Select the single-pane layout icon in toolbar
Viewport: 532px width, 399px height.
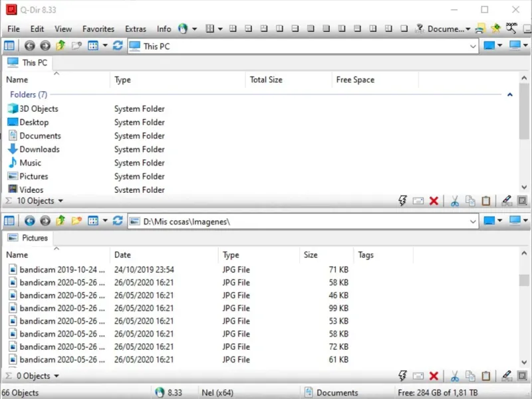coord(404,29)
